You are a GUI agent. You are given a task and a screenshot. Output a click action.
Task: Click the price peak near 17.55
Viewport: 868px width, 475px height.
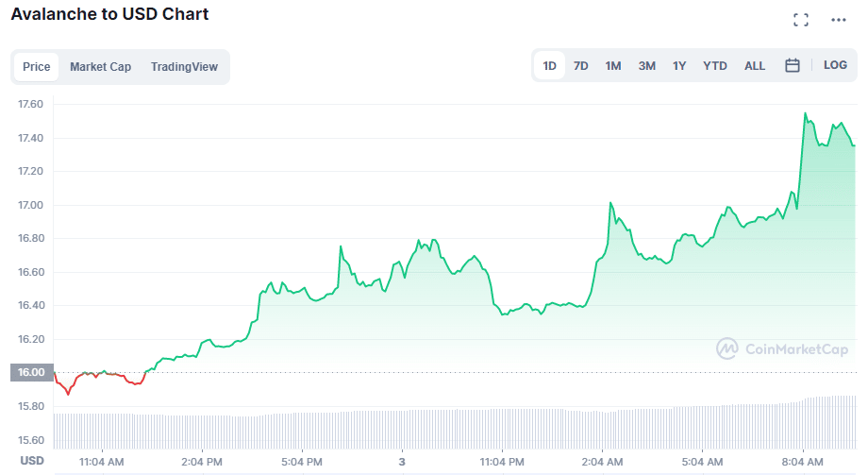tap(806, 114)
